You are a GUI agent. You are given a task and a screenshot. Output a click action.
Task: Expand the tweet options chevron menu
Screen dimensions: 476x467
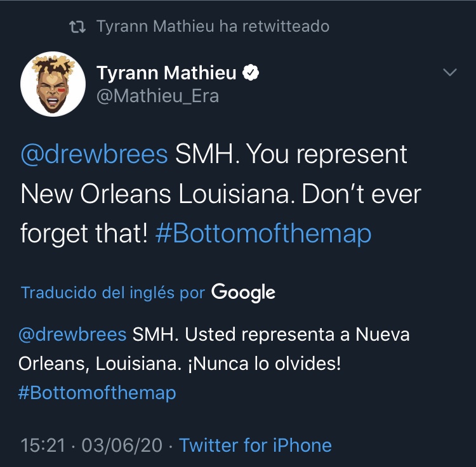[x=449, y=73]
